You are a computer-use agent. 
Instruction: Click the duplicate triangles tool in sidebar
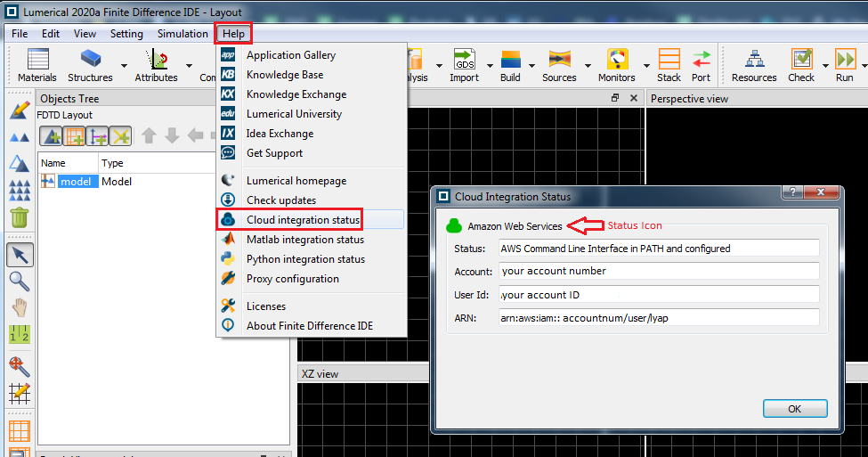click(x=20, y=137)
